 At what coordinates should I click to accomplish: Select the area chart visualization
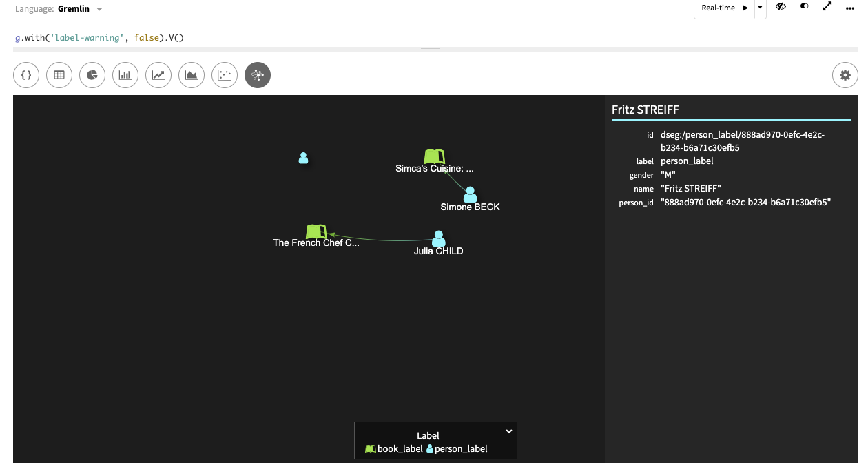tap(192, 75)
